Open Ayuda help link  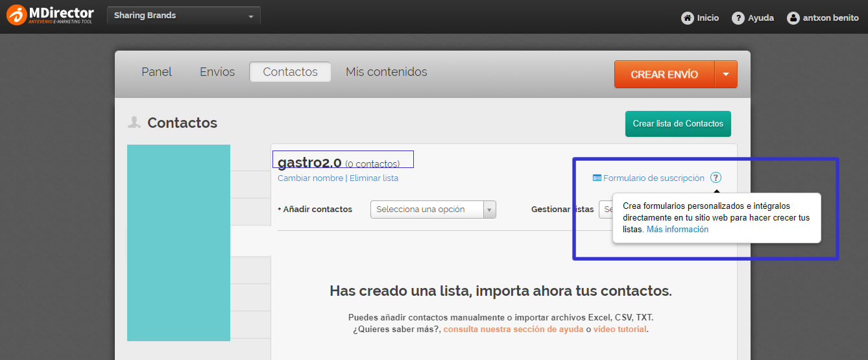pyautogui.click(x=761, y=18)
